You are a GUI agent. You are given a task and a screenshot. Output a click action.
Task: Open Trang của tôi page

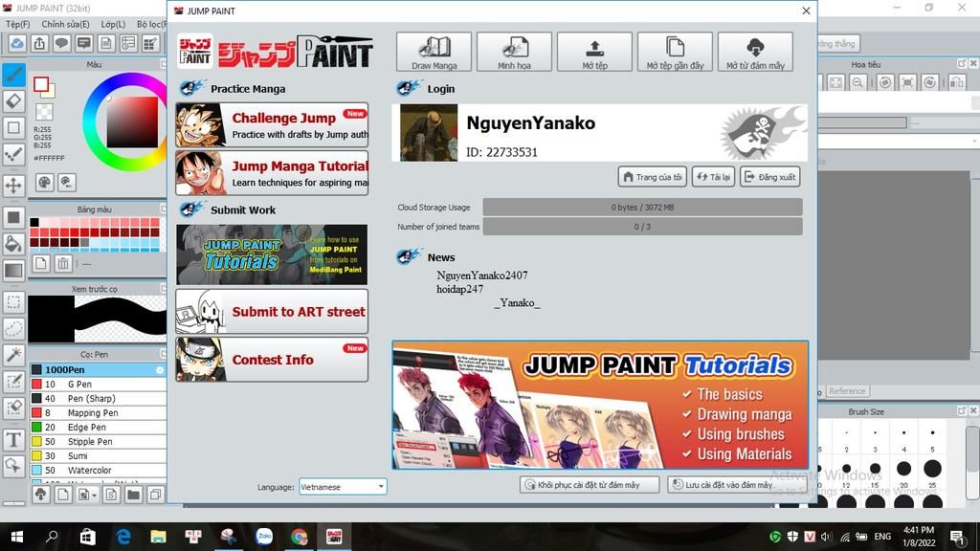click(653, 177)
